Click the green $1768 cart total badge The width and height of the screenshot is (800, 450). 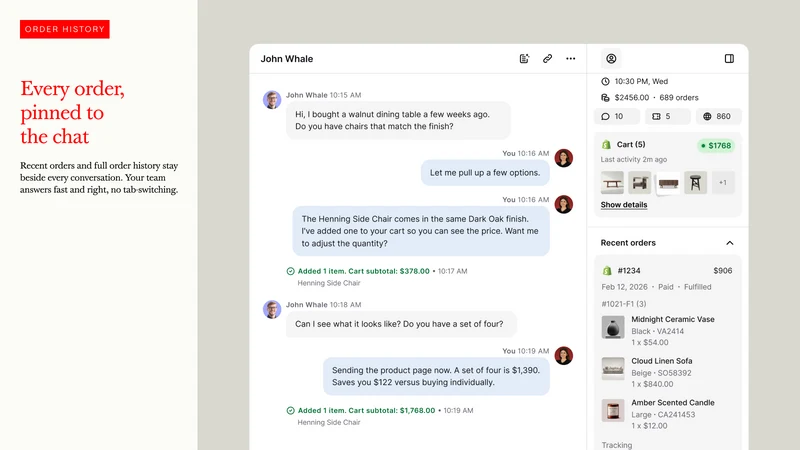click(716, 145)
